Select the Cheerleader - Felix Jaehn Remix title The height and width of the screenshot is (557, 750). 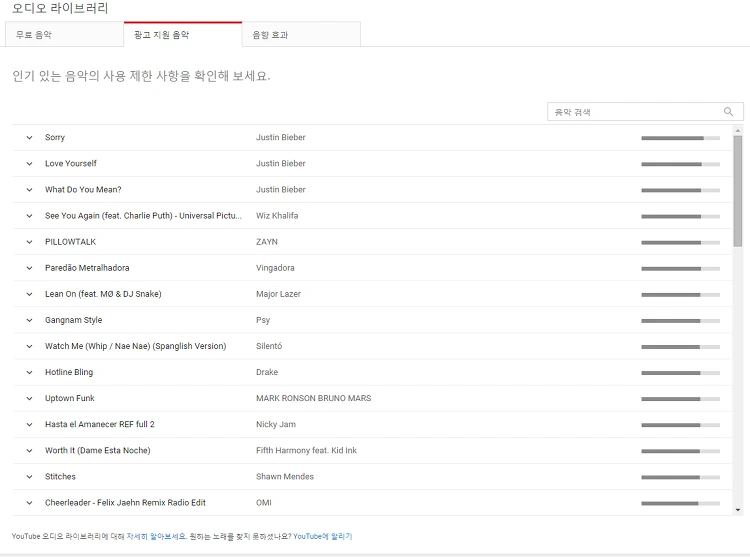[x=125, y=502]
